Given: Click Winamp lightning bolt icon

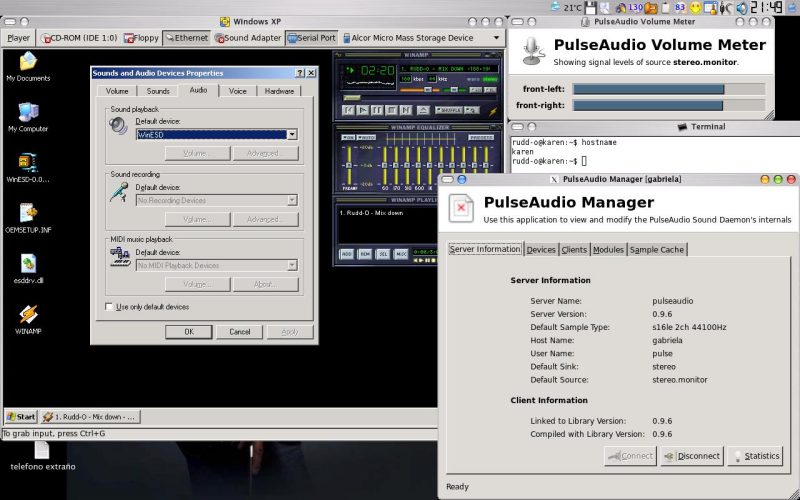Looking at the screenshot, I should pos(493,111).
